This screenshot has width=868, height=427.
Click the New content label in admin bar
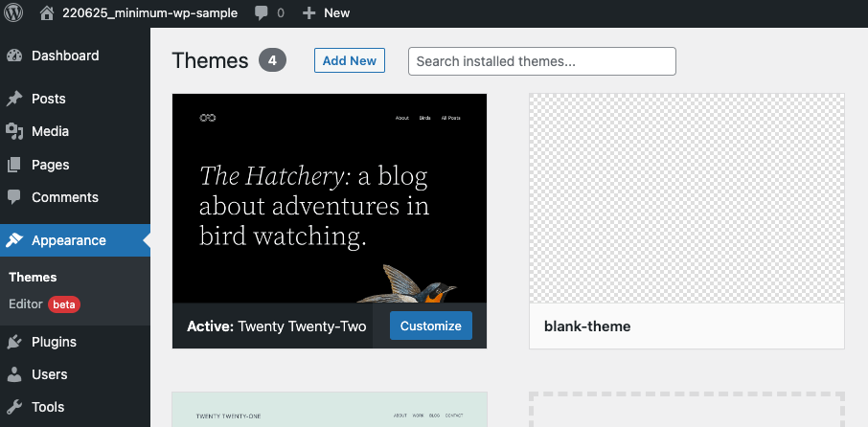click(336, 13)
